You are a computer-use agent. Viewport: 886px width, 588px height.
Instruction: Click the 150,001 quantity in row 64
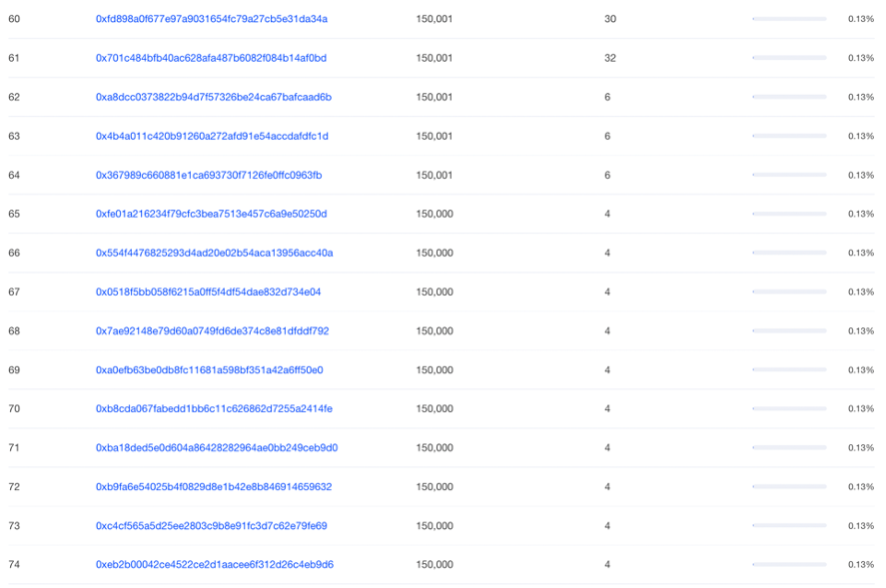[434, 175]
